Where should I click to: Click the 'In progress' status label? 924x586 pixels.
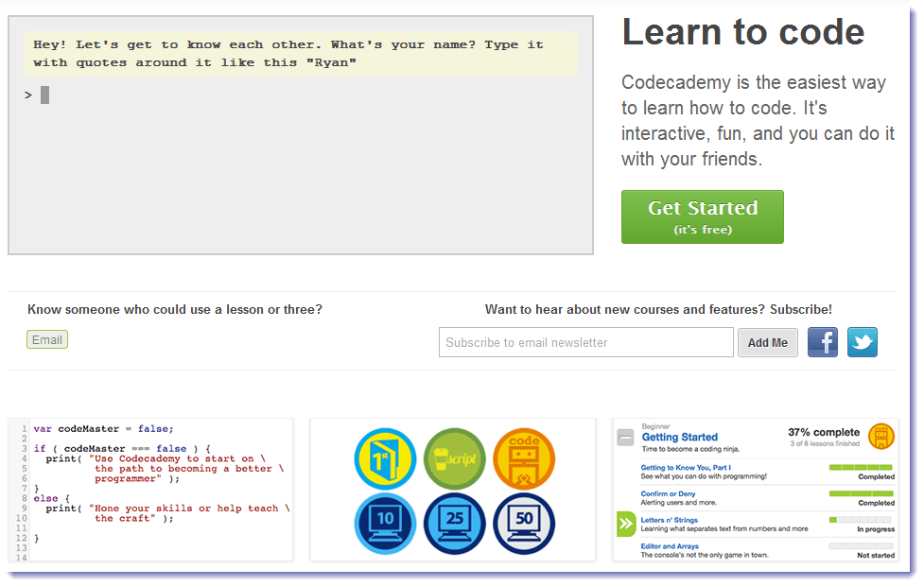coord(876,529)
